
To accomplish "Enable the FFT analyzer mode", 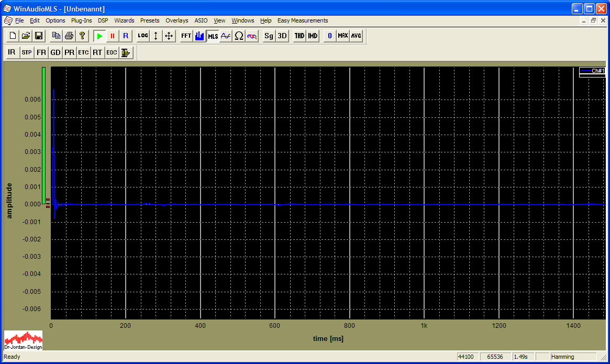I will (x=186, y=36).
